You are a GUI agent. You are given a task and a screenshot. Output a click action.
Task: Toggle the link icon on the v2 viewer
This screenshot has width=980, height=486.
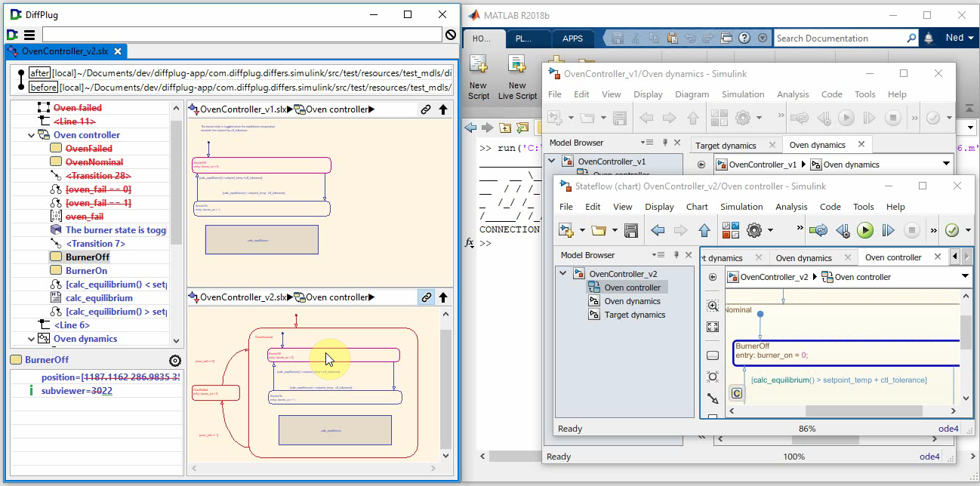coord(426,297)
